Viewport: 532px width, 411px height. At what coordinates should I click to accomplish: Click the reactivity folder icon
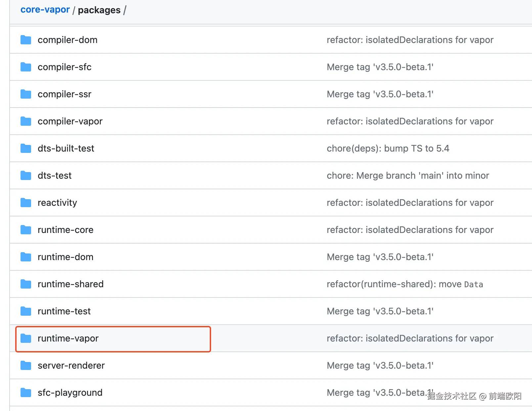[26, 203]
